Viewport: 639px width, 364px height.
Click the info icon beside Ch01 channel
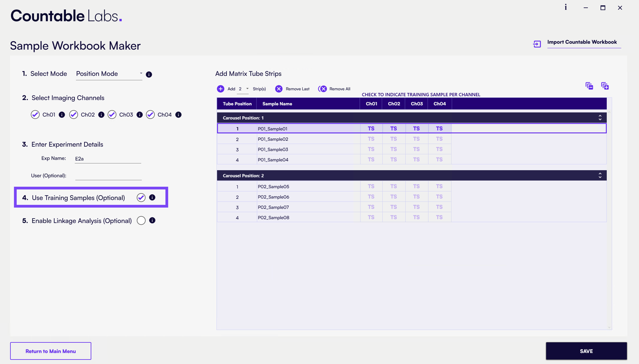[62, 115]
